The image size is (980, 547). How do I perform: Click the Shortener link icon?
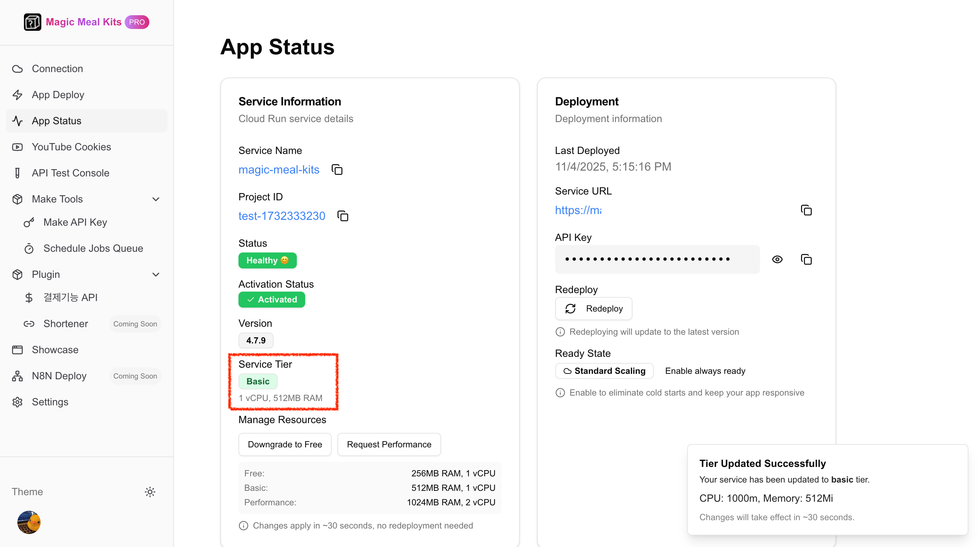click(29, 324)
